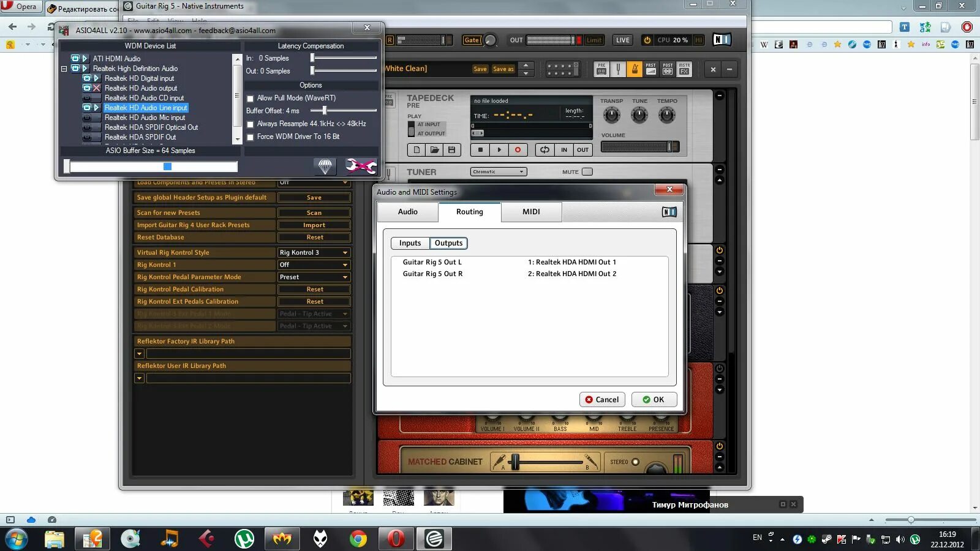Open the Rig Kontrol 1 dropdown

point(314,265)
